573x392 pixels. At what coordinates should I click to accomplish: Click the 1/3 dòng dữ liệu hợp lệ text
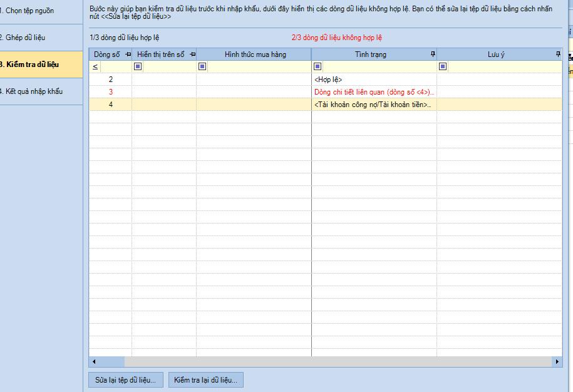pos(124,38)
